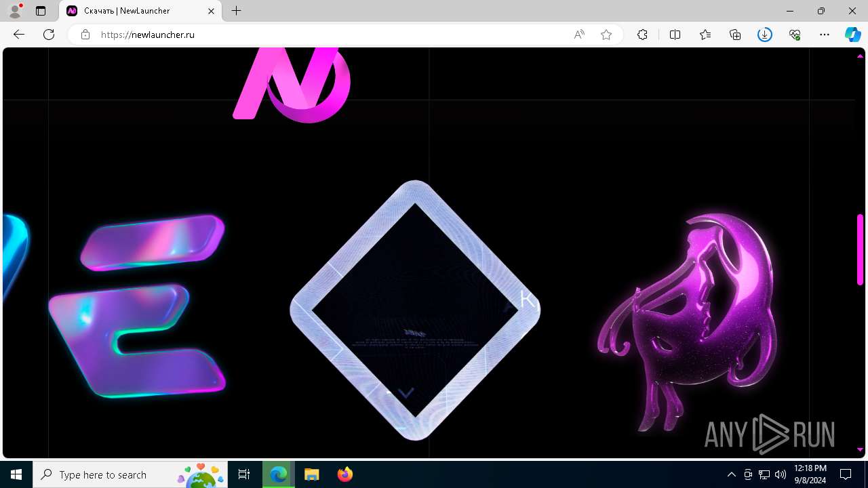The image size is (868, 488).
Task: Open File Explorer from the taskbar
Action: 311,474
